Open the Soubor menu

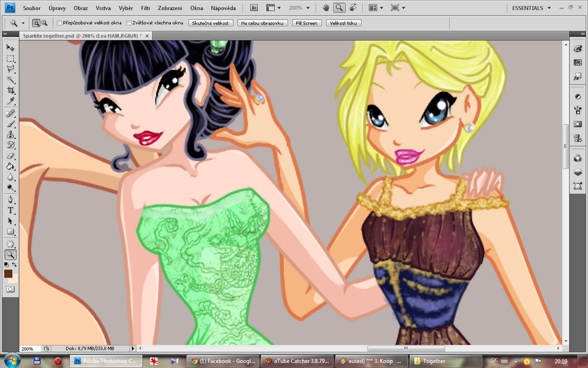tap(32, 8)
